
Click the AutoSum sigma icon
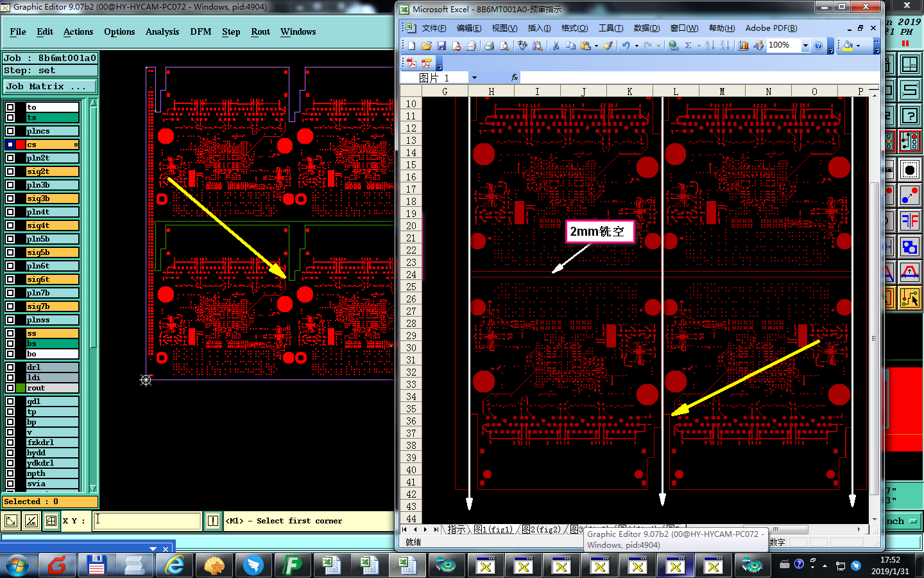pos(688,46)
